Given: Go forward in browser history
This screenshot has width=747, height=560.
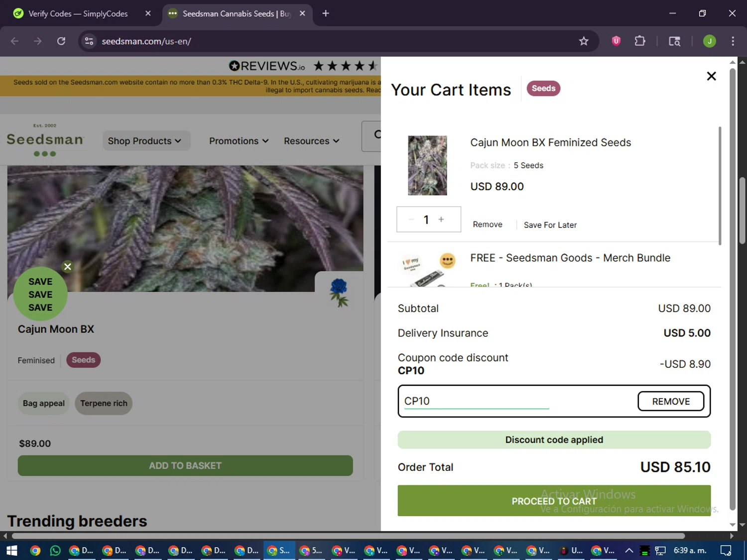Looking at the screenshot, I should point(38,41).
